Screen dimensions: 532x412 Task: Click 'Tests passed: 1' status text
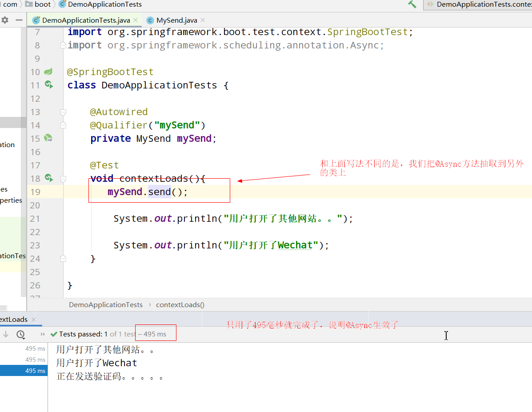(x=83, y=334)
